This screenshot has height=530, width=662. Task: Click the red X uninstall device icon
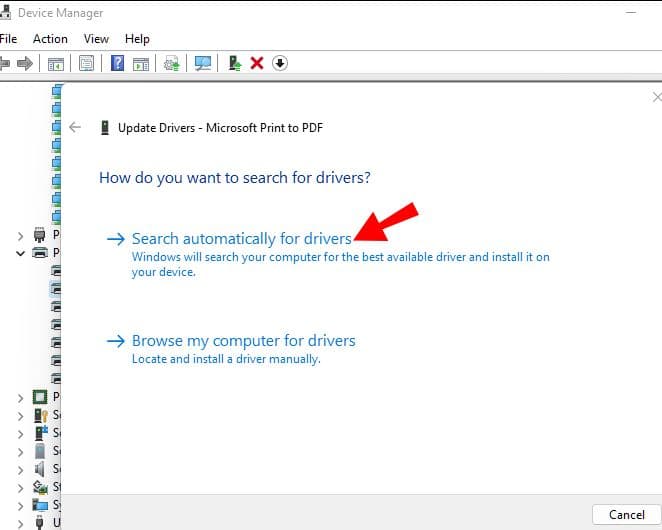(257, 63)
